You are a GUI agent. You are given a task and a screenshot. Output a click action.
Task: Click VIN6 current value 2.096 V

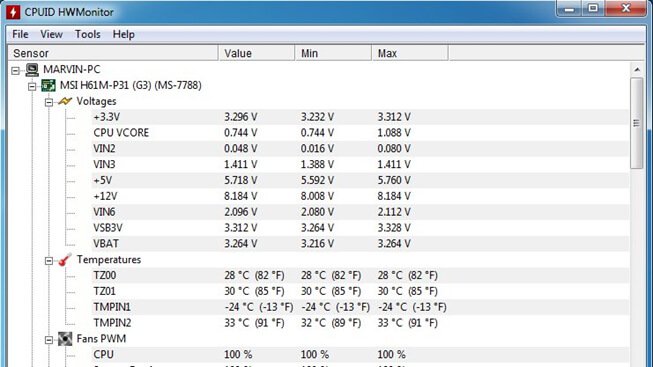(241, 212)
